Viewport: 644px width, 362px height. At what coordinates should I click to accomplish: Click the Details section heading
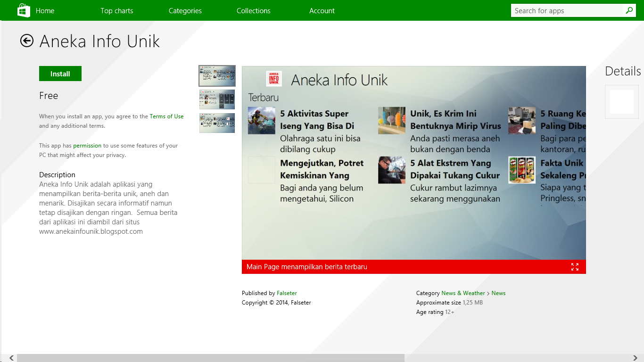pyautogui.click(x=623, y=71)
